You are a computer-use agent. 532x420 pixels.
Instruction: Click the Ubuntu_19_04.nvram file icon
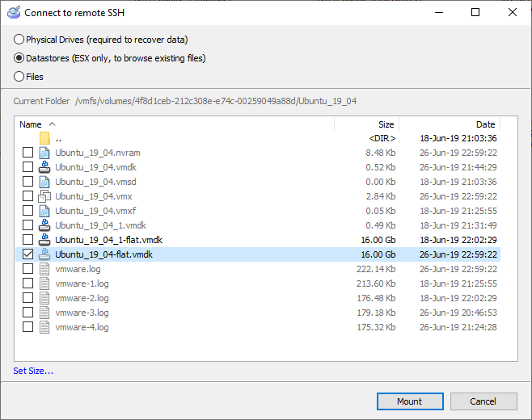coord(44,153)
